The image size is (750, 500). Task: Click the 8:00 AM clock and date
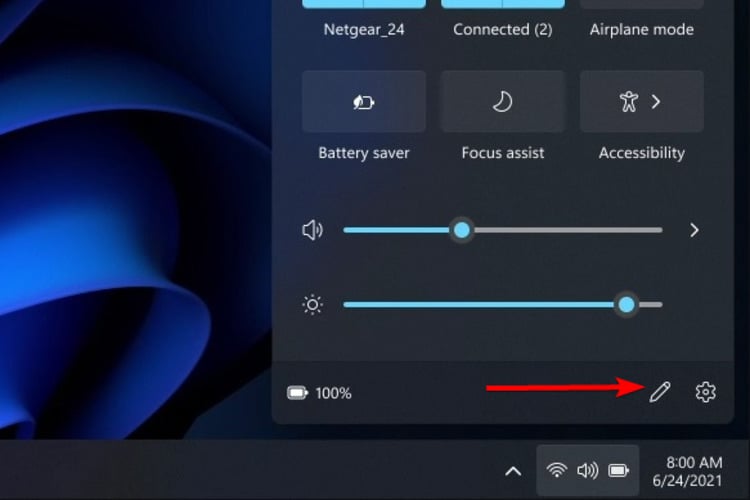point(687,471)
